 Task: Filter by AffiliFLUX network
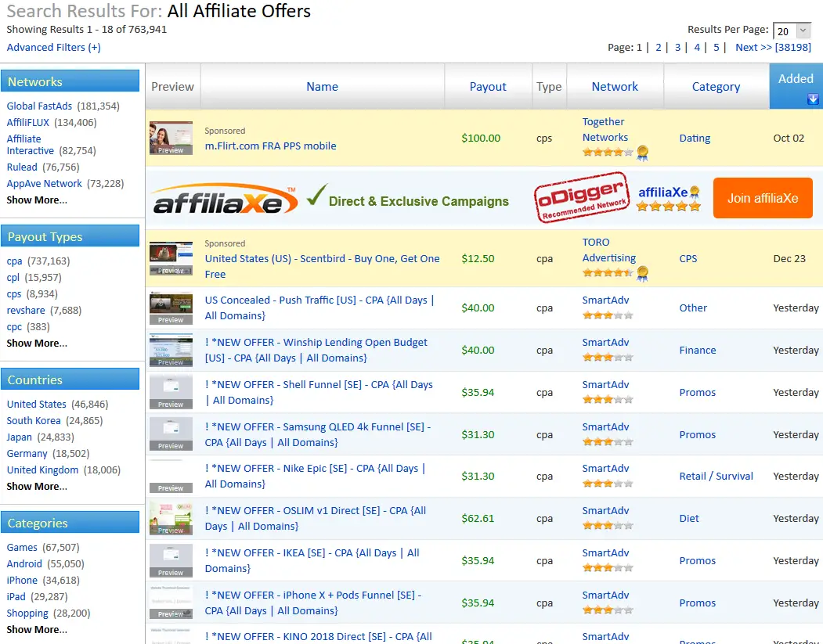[28, 122]
